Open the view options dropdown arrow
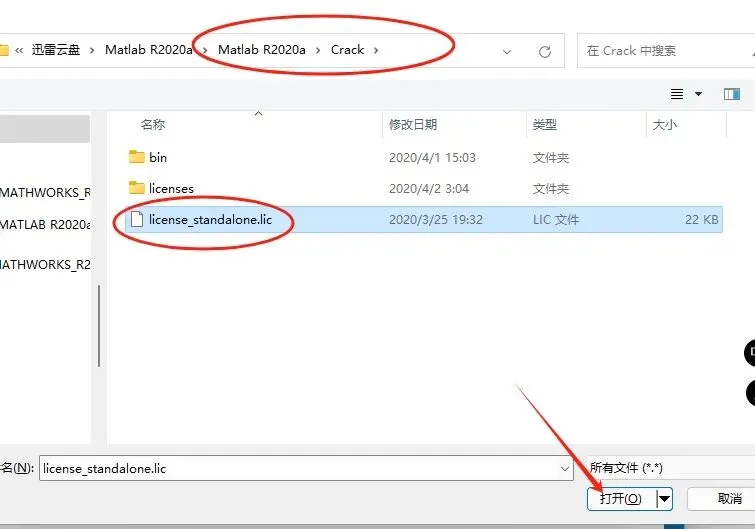 tap(698, 94)
